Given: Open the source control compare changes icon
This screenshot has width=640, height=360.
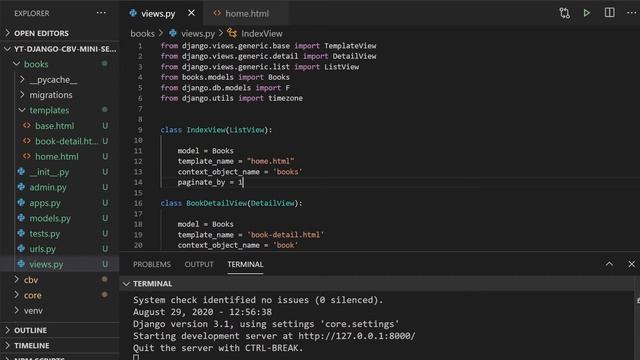Looking at the screenshot, I should tap(564, 13).
